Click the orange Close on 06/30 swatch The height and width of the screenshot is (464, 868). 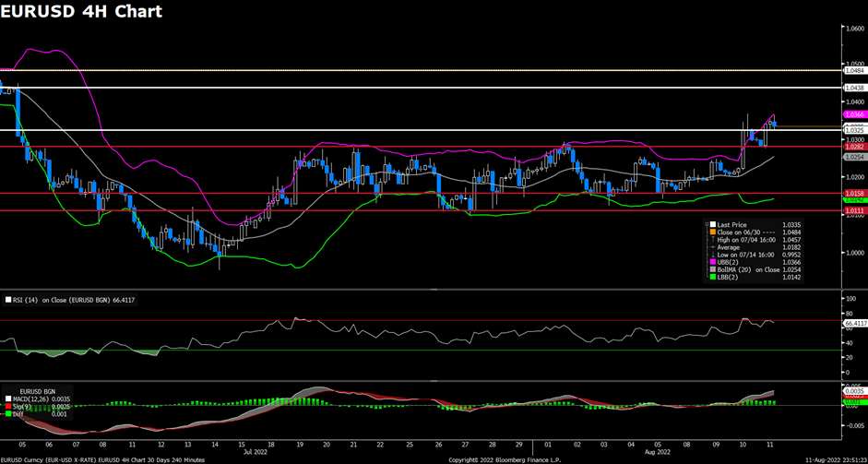[x=712, y=232]
